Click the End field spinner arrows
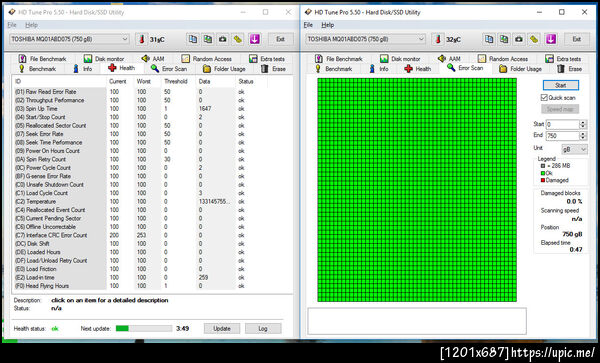The image size is (600, 363). click(x=583, y=136)
